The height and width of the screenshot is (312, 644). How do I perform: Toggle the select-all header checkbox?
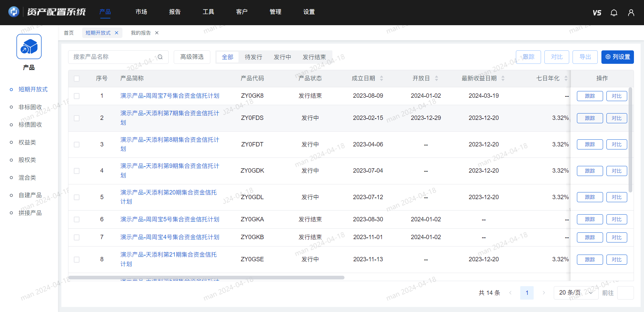click(77, 79)
